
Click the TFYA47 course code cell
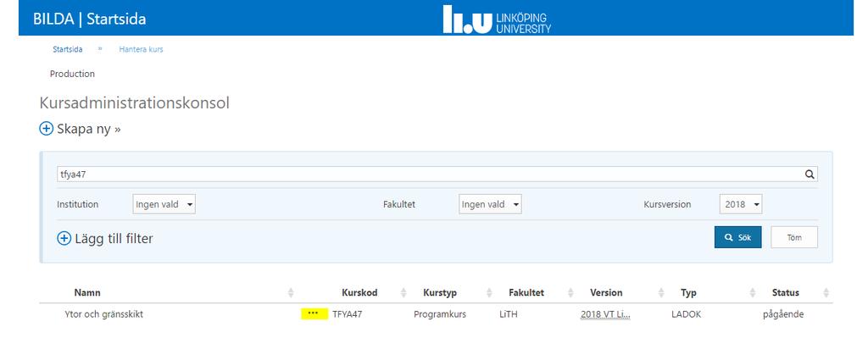[347, 314]
